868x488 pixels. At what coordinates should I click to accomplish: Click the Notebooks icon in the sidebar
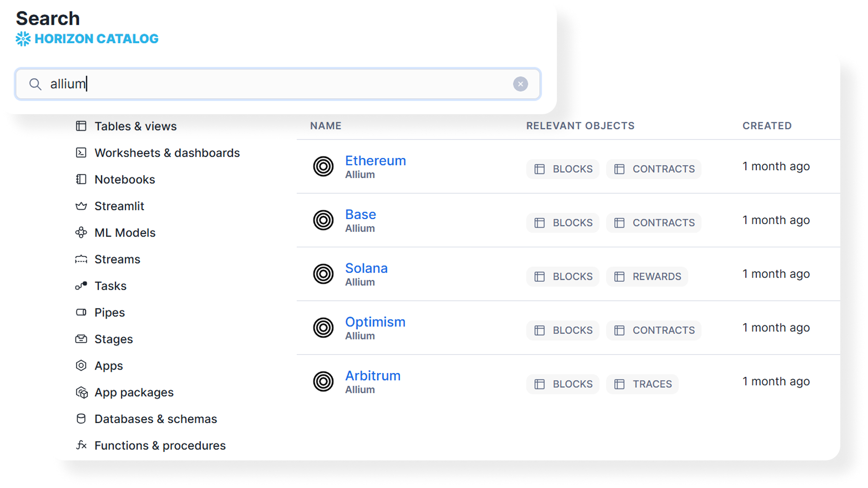click(x=81, y=180)
